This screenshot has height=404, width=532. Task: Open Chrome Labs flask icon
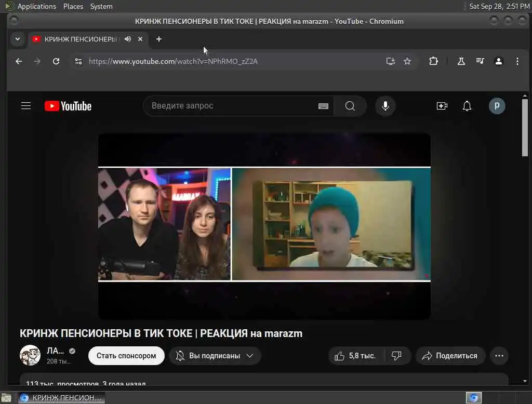[461, 61]
